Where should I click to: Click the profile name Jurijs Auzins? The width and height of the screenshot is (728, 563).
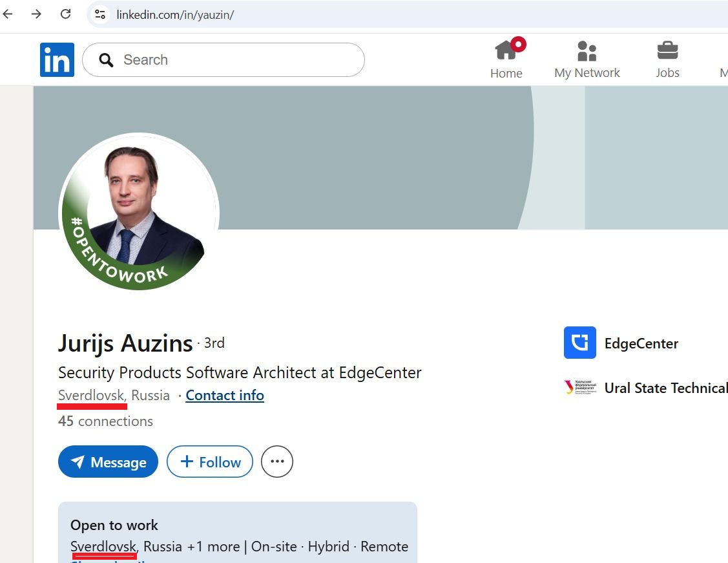click(x=125, y=344)
